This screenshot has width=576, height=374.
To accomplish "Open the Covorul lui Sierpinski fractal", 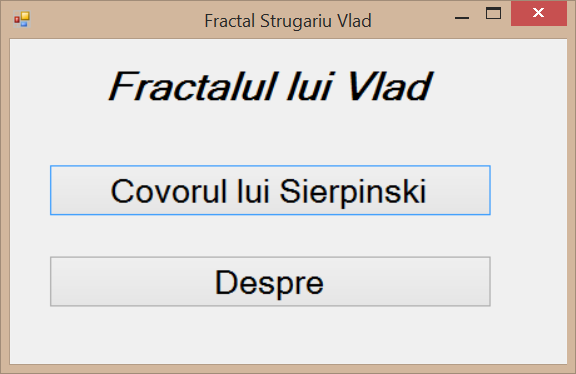I will pos(270,190).
